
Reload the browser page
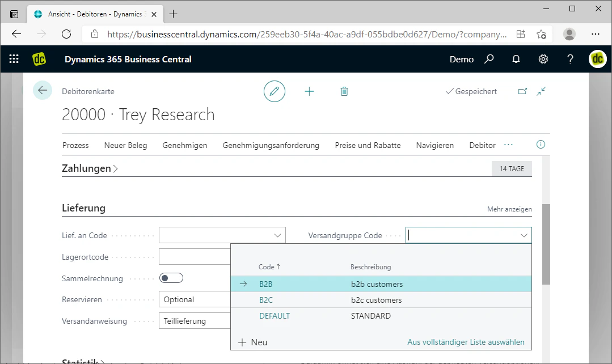pyautogui.click(x=66, y=34)
